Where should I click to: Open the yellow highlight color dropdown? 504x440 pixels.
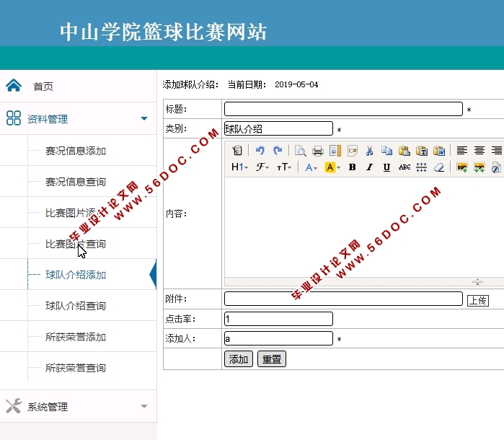tap(332, 167)
